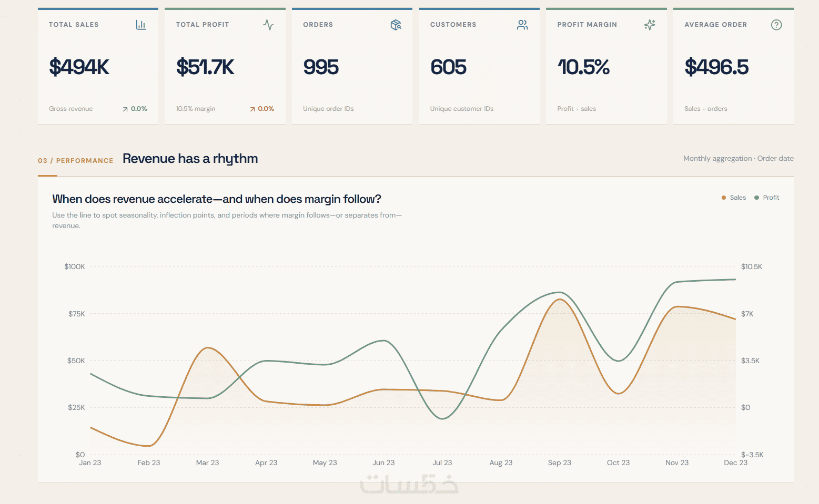This screenshot has width=819, height=504.
Task: Click the sparkles icon on Profit Margin card
Action: click(650, 25)
